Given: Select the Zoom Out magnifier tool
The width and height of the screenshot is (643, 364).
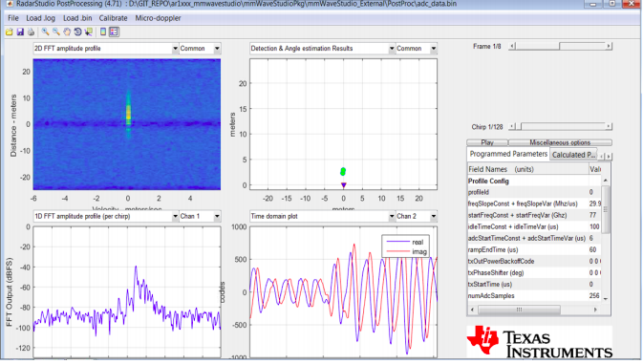Looking at the screenshot, I should [x=56, y=32].
